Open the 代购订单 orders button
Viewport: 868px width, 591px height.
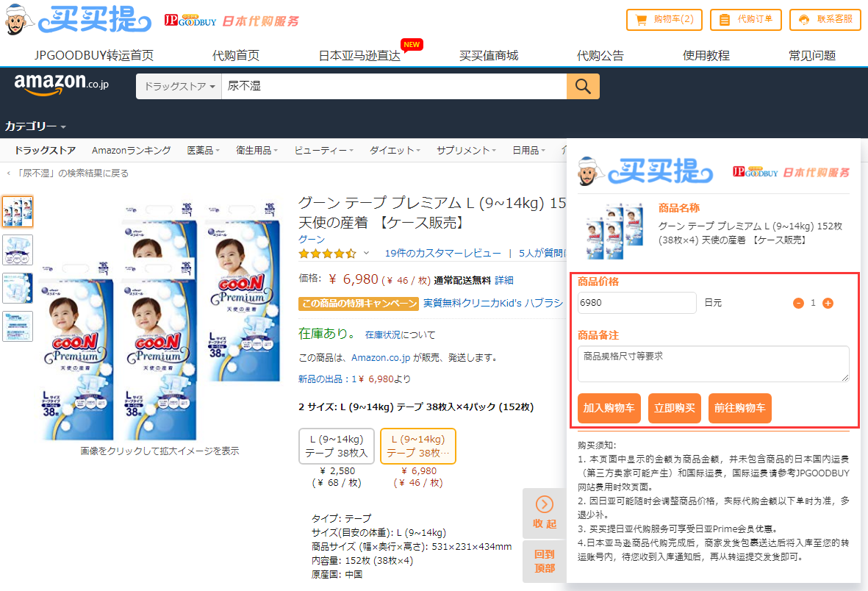click(745, 20)
